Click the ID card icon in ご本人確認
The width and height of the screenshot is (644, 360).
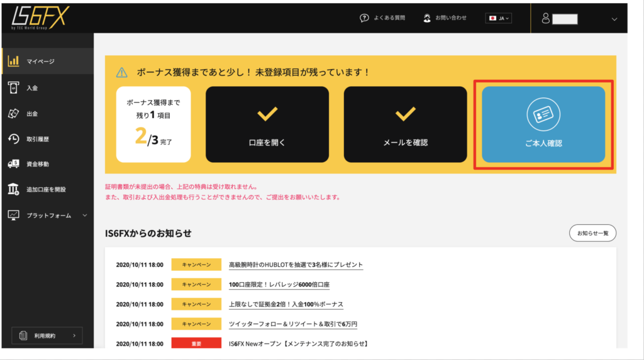(x=543, y=114)
